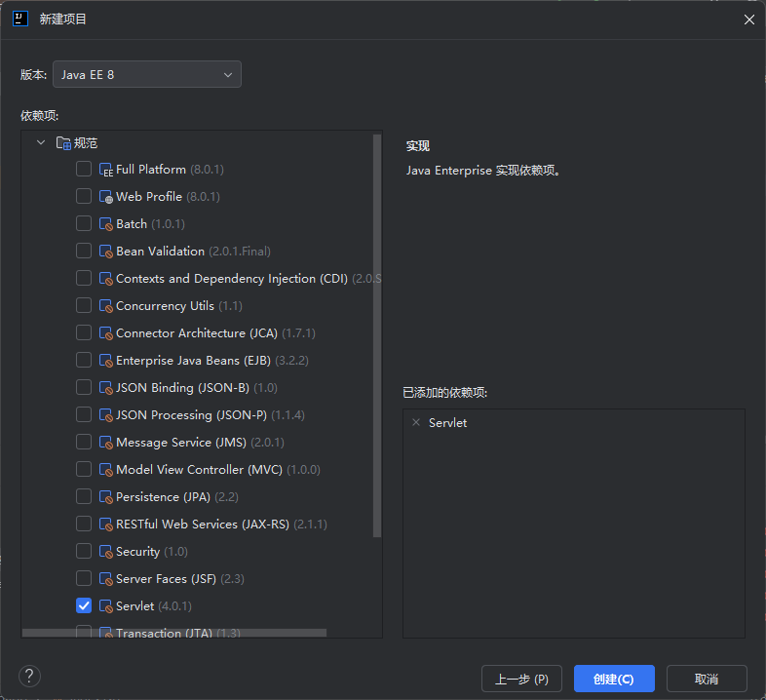Click the 取消 button
766x700 pixels.
[707, 679]
